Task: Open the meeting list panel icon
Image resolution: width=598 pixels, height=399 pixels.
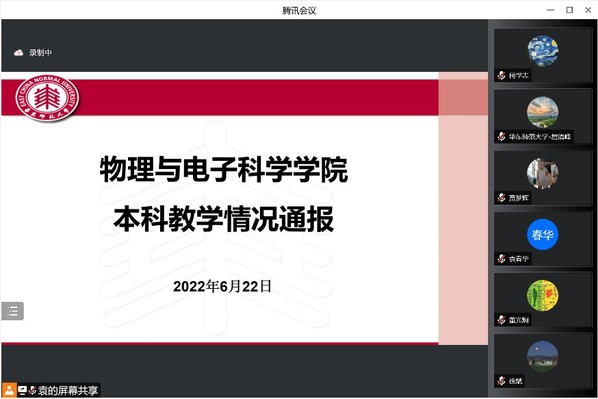Action: 13,311
